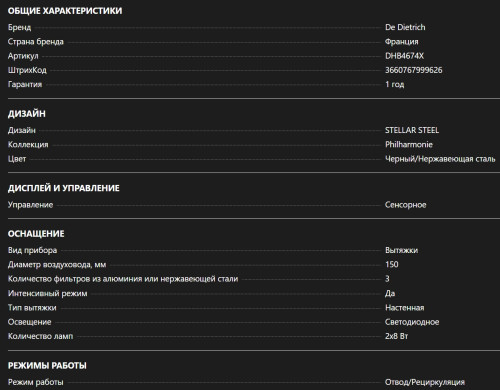The width and height of the screenshot is (500, 390).
Task: Select the STELLAR STEEL design value
Action: (x=412, y=130)
